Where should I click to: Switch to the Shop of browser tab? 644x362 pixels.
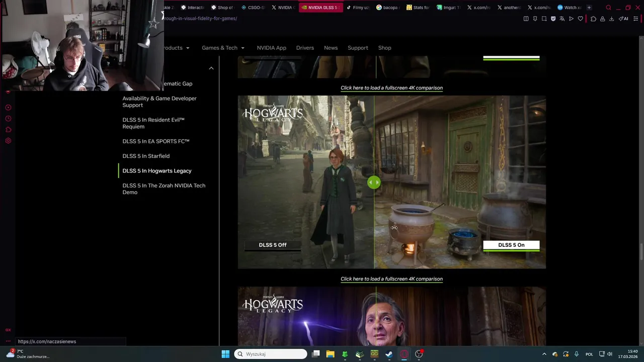[222, 8]
